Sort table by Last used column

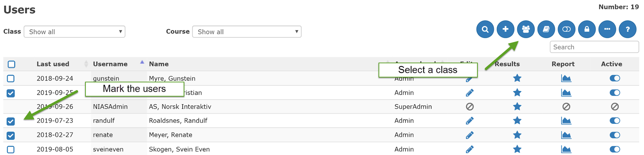(53, 64)
